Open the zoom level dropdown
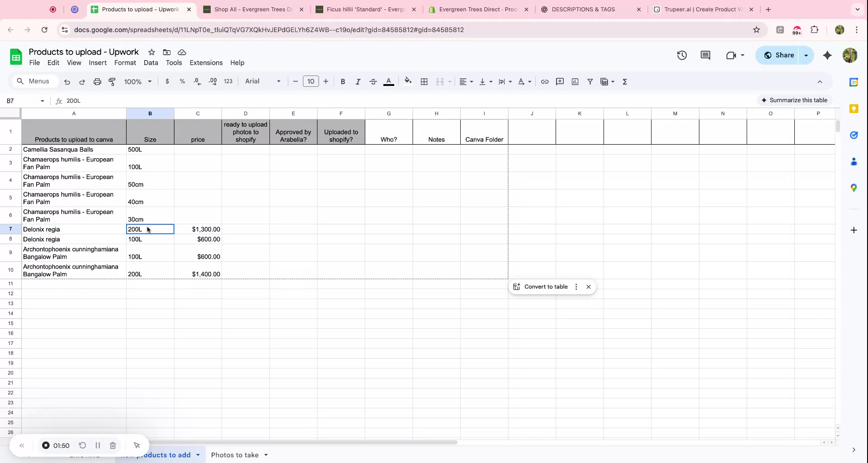This screenshot has width=868, height=463. coord(138,81)
